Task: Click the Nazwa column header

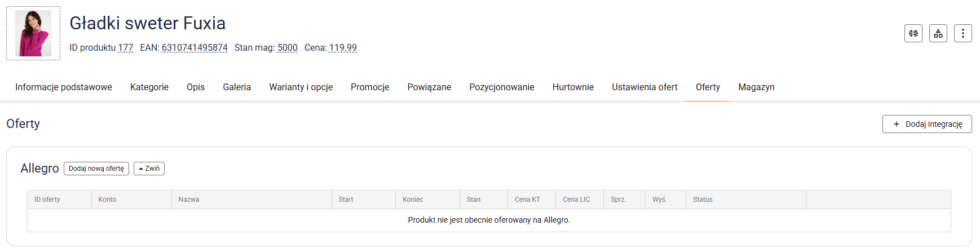Action: coord(189,200)
